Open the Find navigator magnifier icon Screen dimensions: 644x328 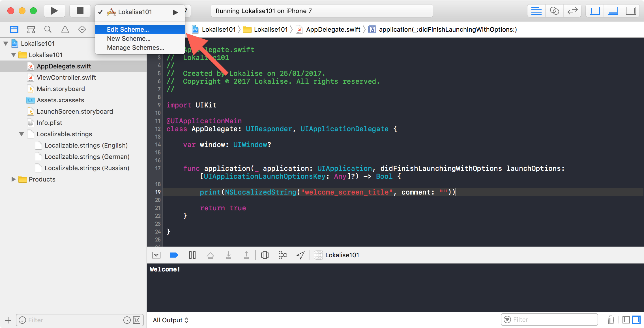click(x=48, y=29)
